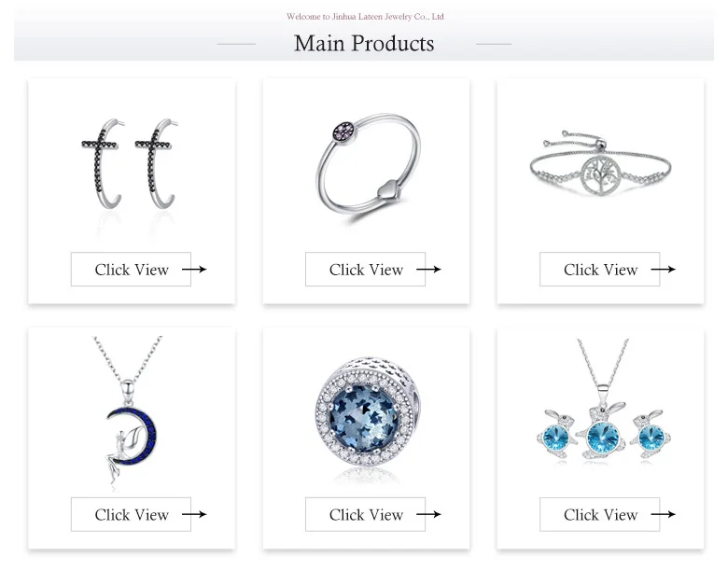728x571 pixels.
Task: Click arrow icon beside rabbit set Click View
Action: [663, 514]
